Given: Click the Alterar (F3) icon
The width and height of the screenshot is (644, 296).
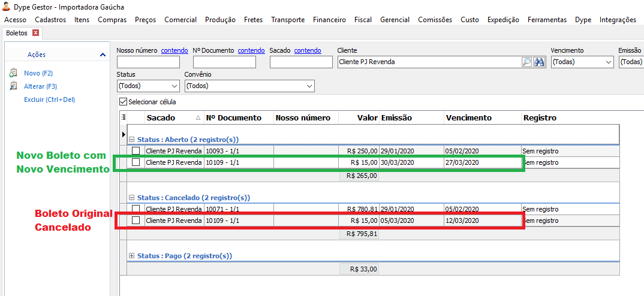Looking at the screenshot, I should point(13,86).
